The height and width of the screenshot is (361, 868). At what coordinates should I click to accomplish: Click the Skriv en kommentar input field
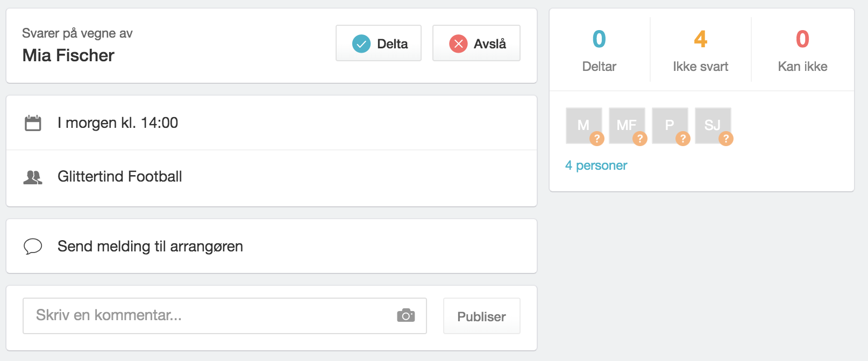(x=225, y=316)
